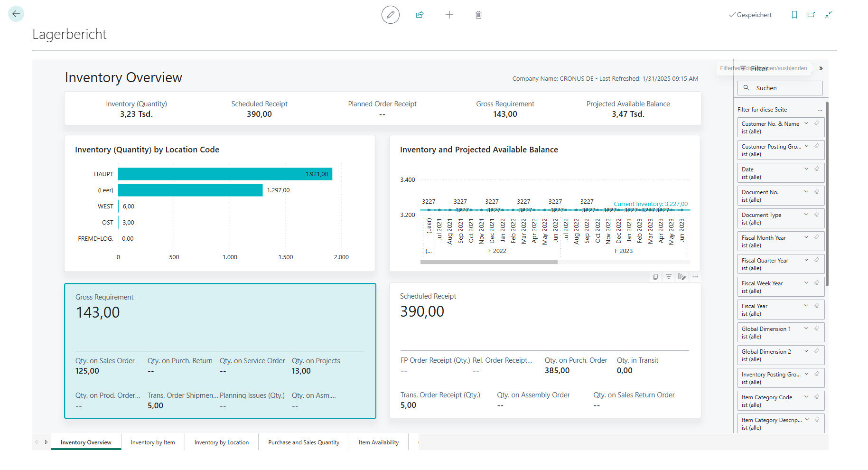Clear the Fiscal Week Year filter

coord(817,283)
